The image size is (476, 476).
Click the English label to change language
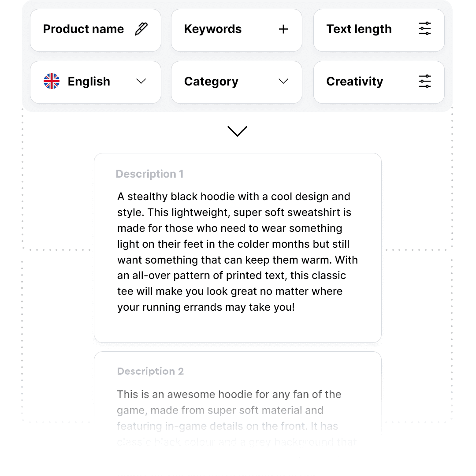(89, 81)
